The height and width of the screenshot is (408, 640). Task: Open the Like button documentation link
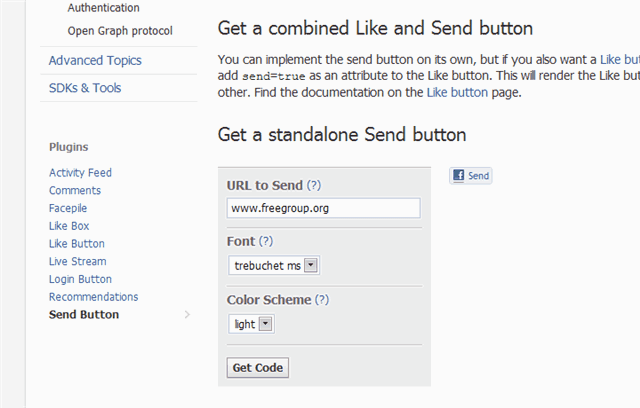pos(457,92)
